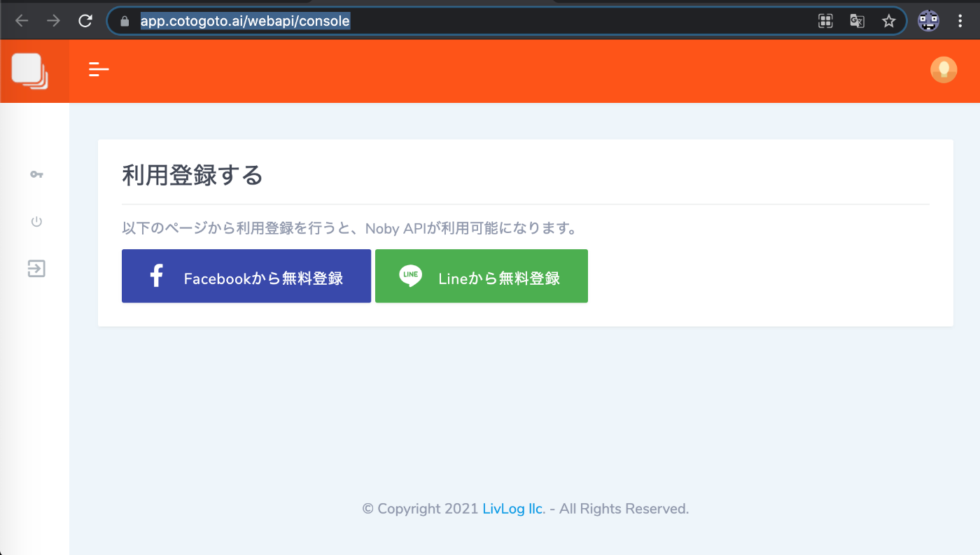Click the browser forward arrow

tap(53, 21)
